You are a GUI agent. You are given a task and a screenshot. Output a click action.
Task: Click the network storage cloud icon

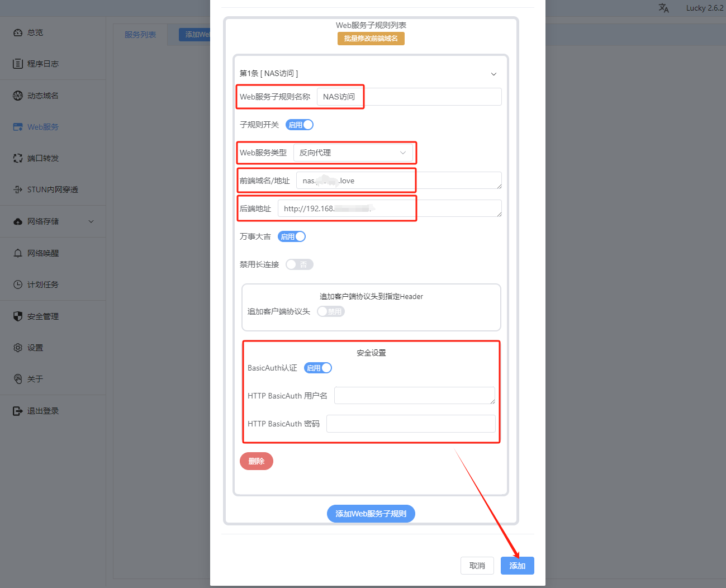pos(18,221)
